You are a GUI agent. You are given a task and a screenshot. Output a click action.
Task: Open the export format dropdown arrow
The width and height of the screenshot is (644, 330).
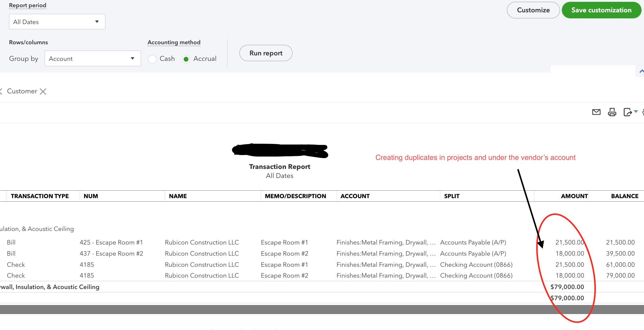(636, 111)
